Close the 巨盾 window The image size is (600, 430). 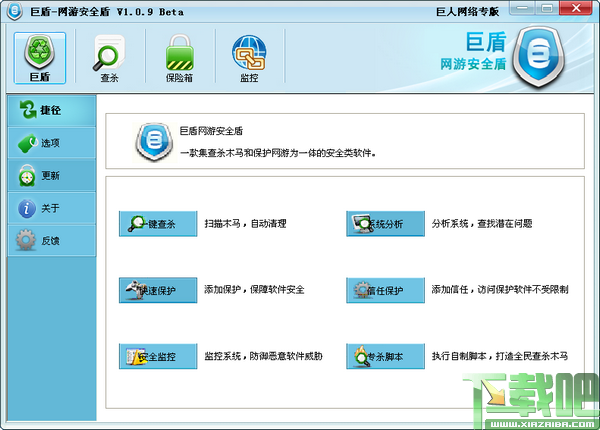pyautogui.click(x=576, y=8)
